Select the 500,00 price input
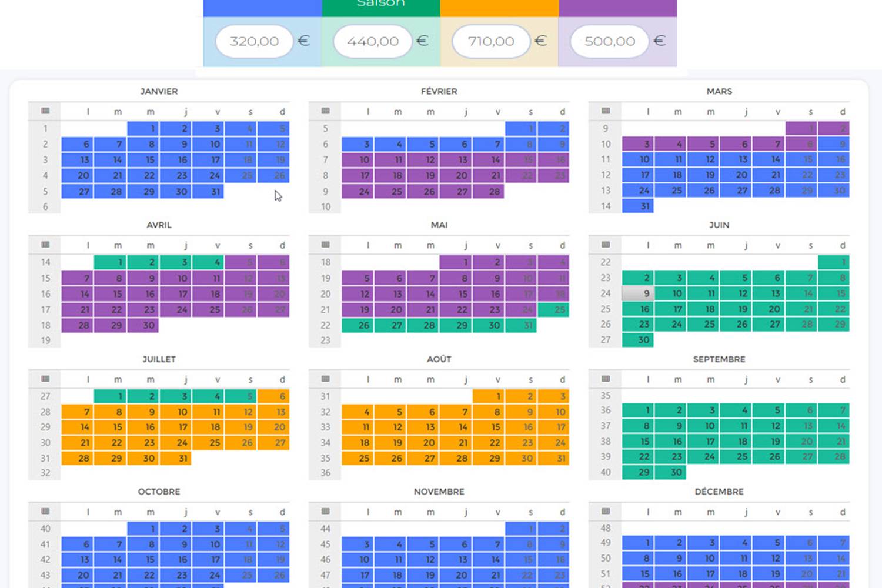882x588 pixels. click(610, 41)
